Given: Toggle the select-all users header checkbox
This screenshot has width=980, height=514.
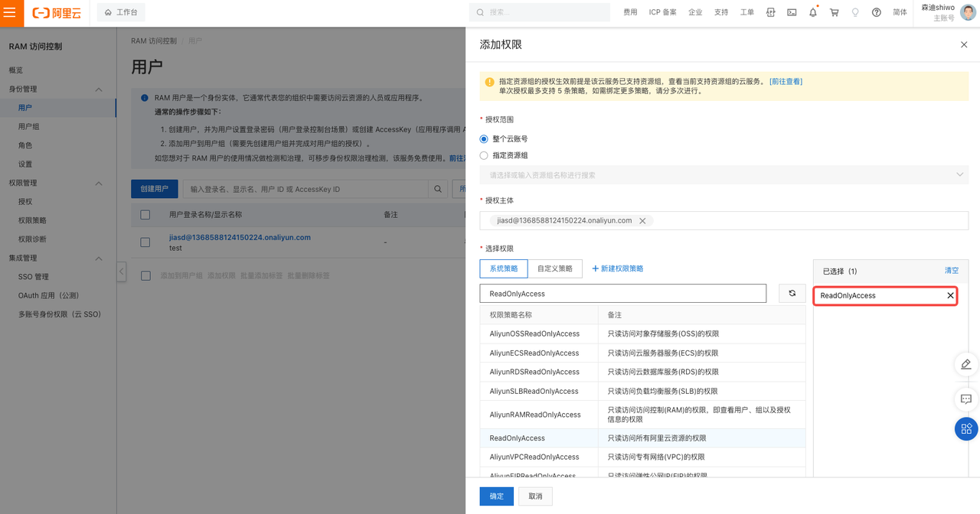Looking at the screenshot, I should coord(145,215).
